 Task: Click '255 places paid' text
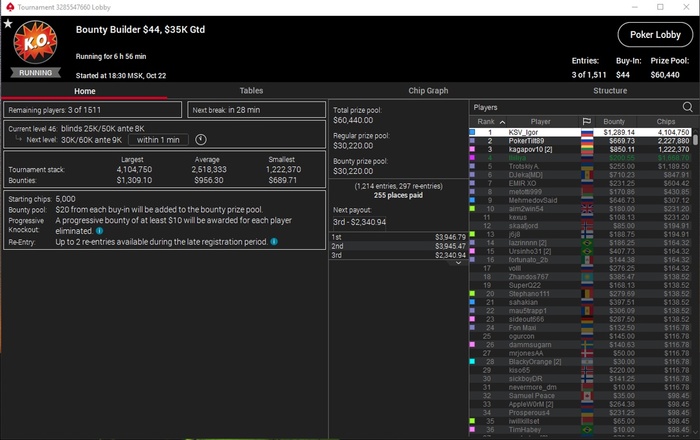(x=398, y=195)
